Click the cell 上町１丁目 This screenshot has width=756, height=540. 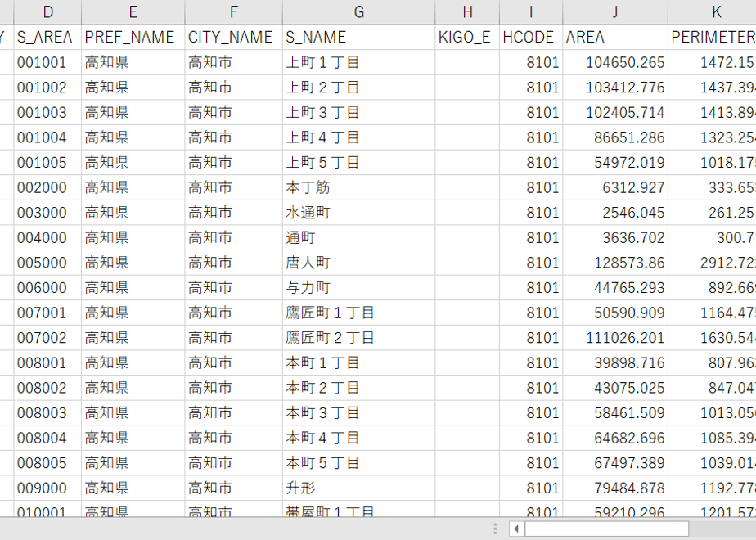tap(358, 62)
